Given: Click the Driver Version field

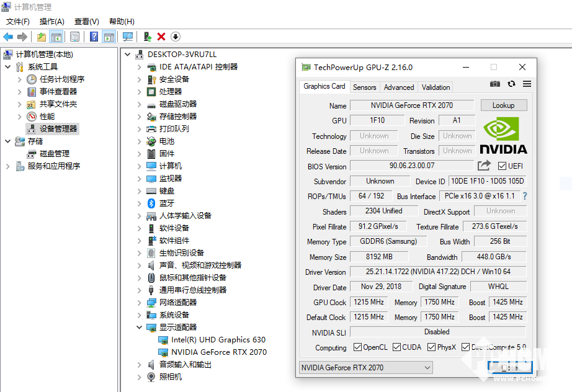Looking at the screenshot, I should [x=438, y=272].
